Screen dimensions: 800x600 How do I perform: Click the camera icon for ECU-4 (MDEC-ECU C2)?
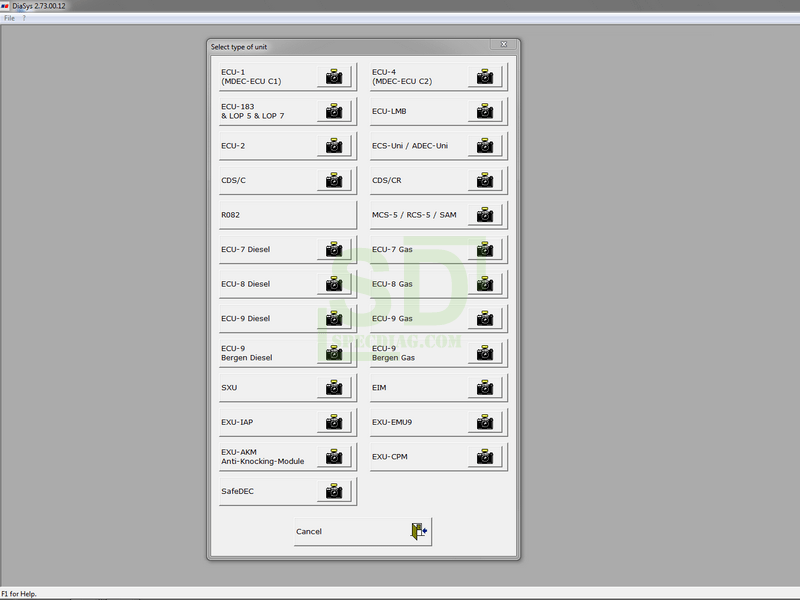coord(485,77)
